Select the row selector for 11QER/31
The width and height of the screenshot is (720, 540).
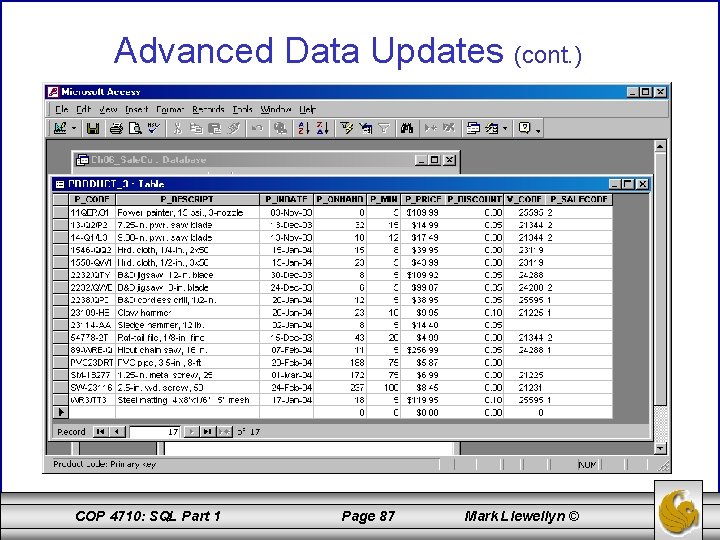coord(60,213)
